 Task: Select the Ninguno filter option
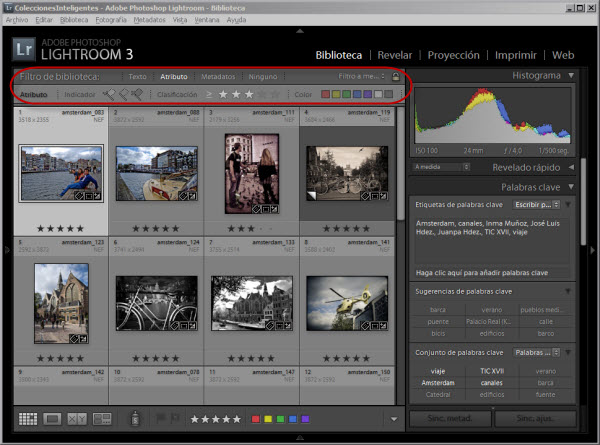point(263,77)
